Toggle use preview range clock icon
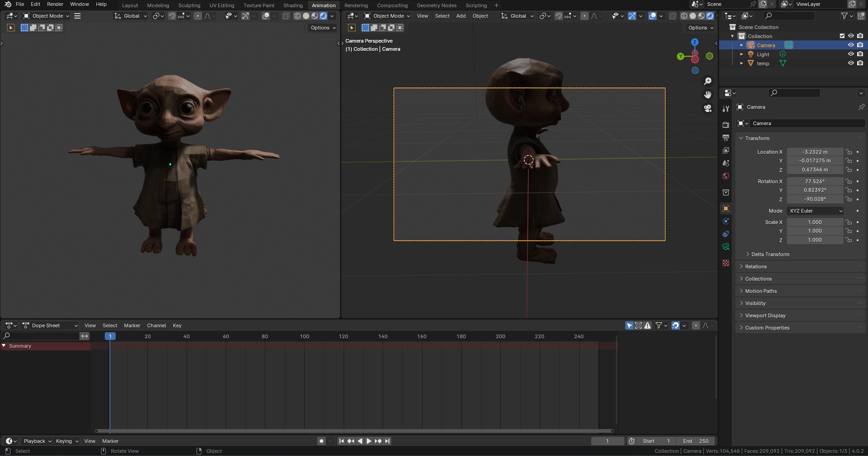 pyautogui.click(x=632, y=441)
